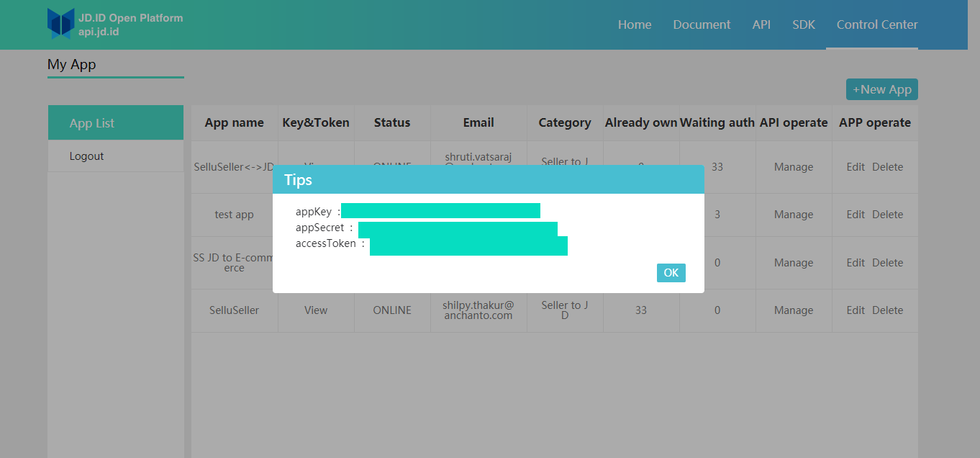Image resolution: width=980 pixels, height=458 pixels.
Task: Click the JD.ID Open Platform logo icon
Action: click(61, 24)
